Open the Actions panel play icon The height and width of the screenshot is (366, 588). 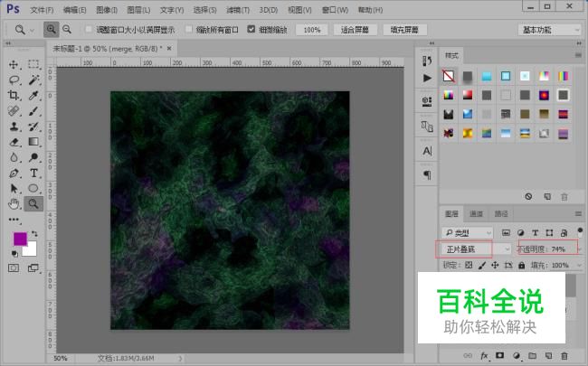pos(427,78)
